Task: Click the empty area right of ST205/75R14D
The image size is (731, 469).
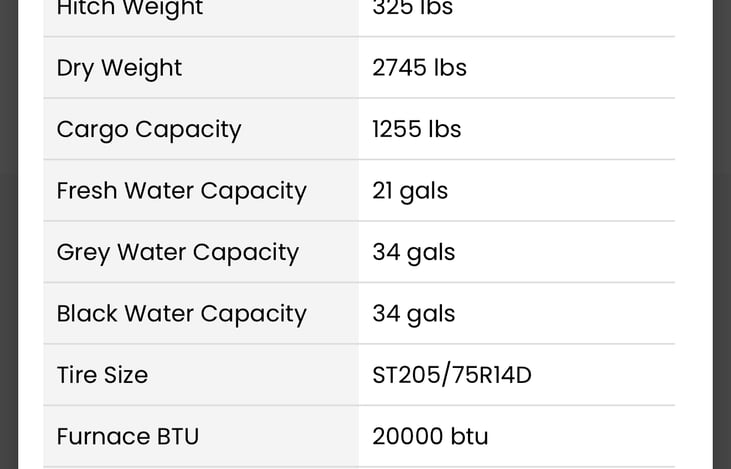Action: click(x=604, y=375)
